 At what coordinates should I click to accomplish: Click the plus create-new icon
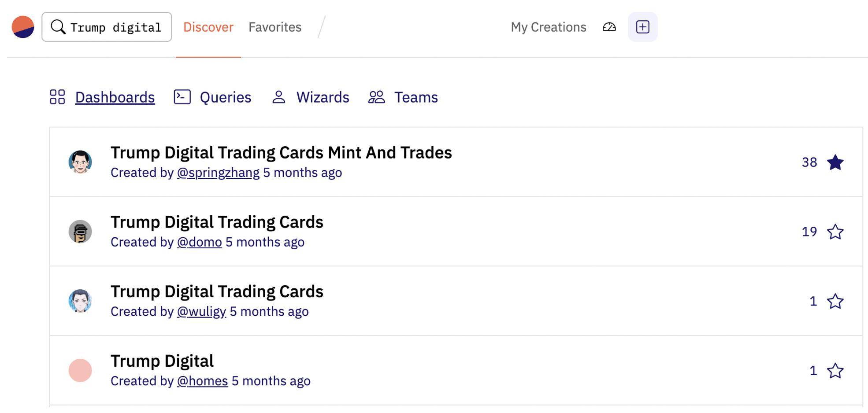(642, 27)
